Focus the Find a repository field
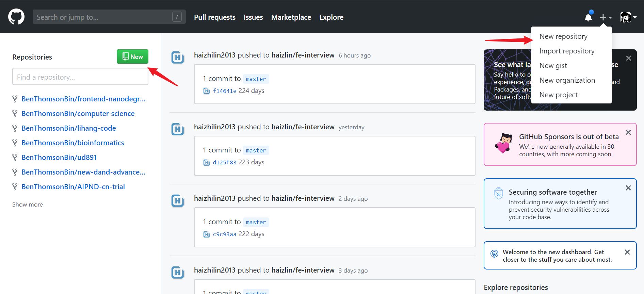644x294 pixels. (x=80, y=77)
